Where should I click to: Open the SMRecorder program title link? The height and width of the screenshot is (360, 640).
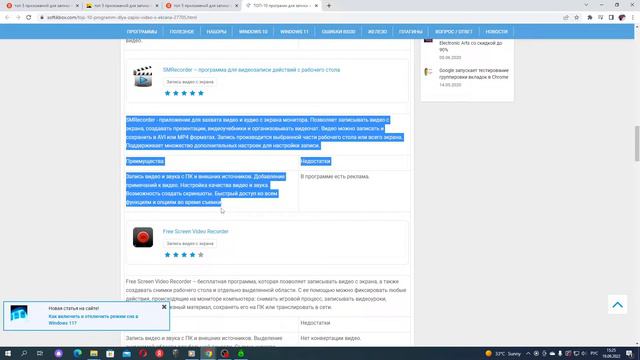[251, 70]
